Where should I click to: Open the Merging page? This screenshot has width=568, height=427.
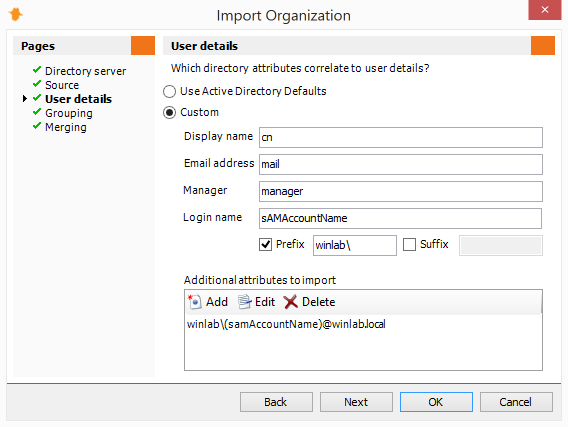(x=66, y=127)
